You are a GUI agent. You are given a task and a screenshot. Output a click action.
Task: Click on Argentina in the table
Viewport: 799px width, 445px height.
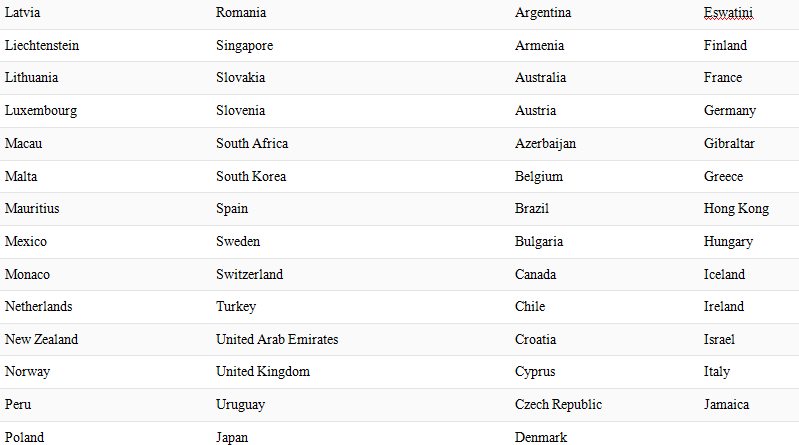(543, 13)
